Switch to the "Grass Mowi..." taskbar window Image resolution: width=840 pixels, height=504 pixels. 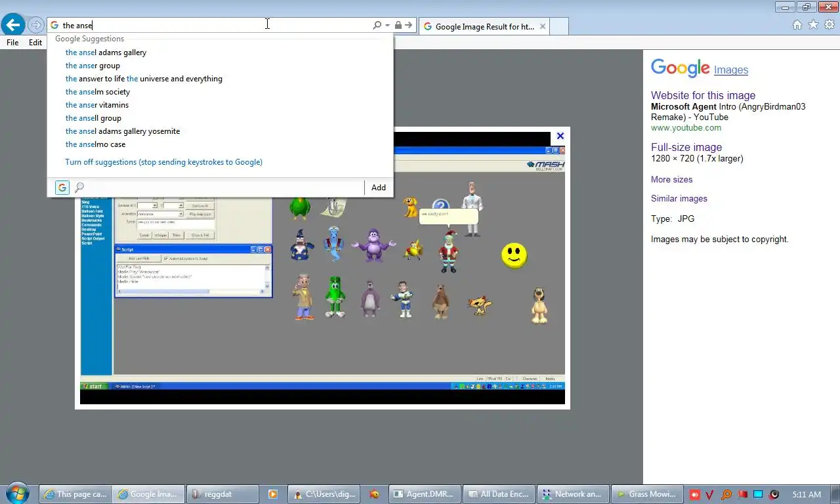pos(646,494)
